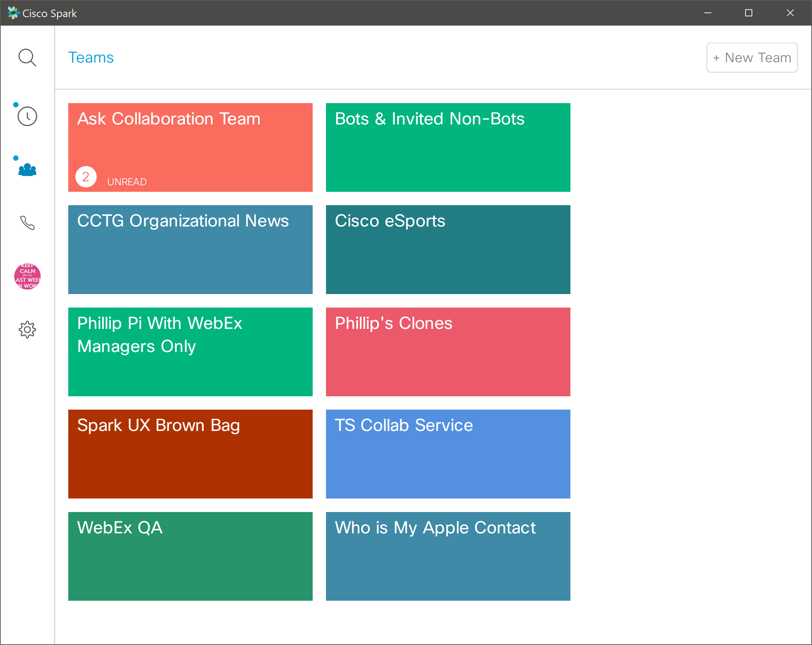Open Phillip Pi With WebEx Managers Only

pos(190,352)
